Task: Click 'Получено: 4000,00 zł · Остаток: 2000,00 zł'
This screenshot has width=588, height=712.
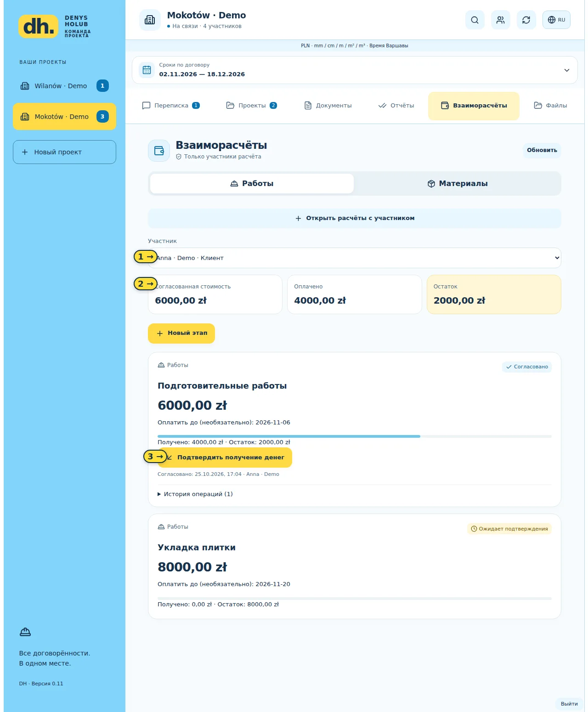Action: pyautogui.click(x=224, y=442)
